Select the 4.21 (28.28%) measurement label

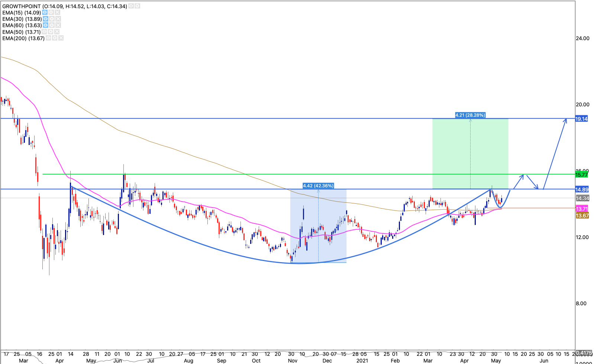coord(470,115)
